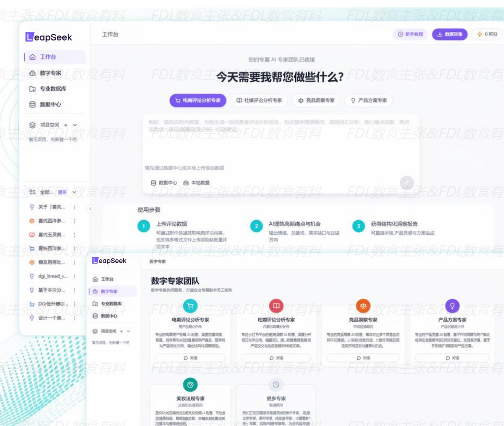Click the gray send arrow button in prompt box
This screenshot has width=504, height=426.
tap(407, 183)
